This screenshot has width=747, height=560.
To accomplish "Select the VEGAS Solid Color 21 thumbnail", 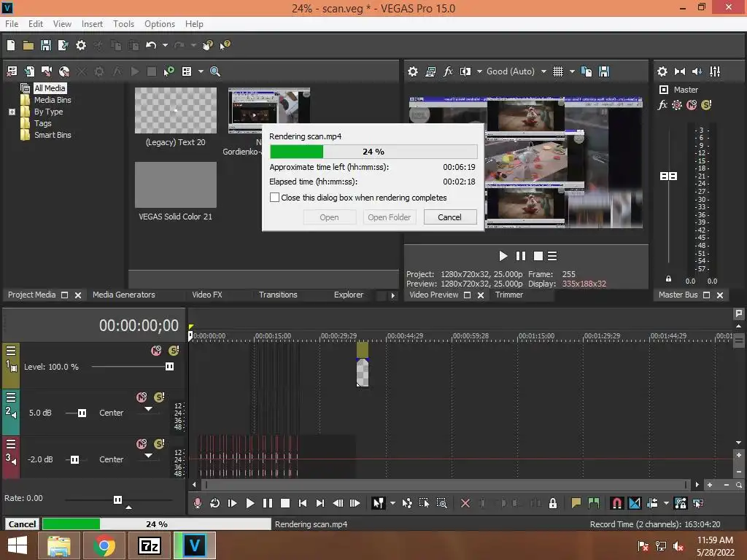I will click(175, 184).
